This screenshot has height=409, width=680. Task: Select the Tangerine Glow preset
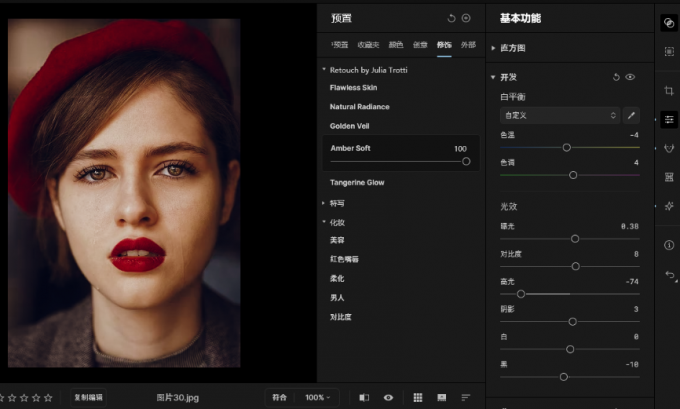(357, 183)
